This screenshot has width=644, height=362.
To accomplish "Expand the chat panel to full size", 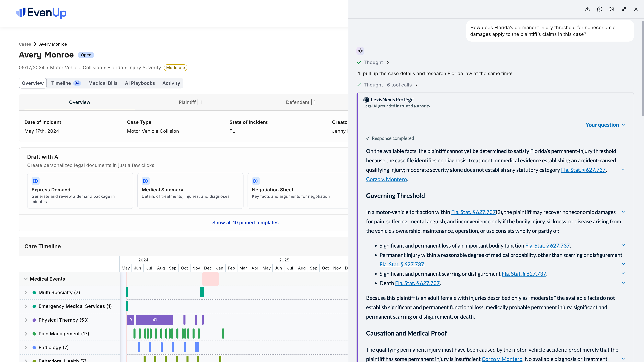I will tap(624, 9).
